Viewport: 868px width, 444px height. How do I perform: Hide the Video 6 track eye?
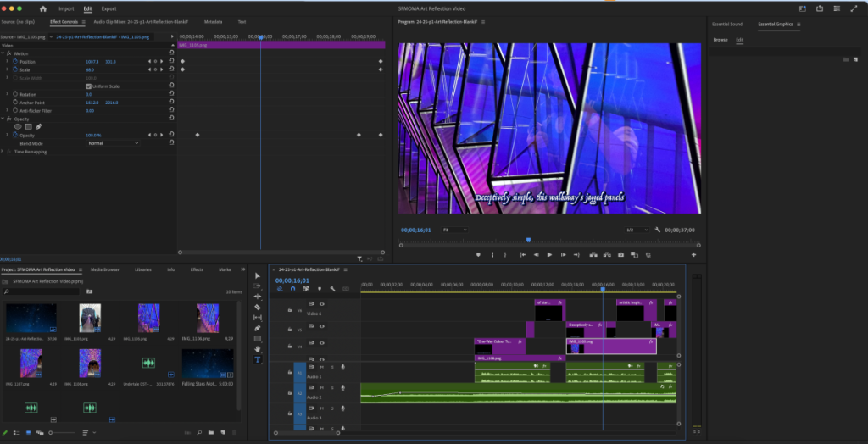[321, 304]
